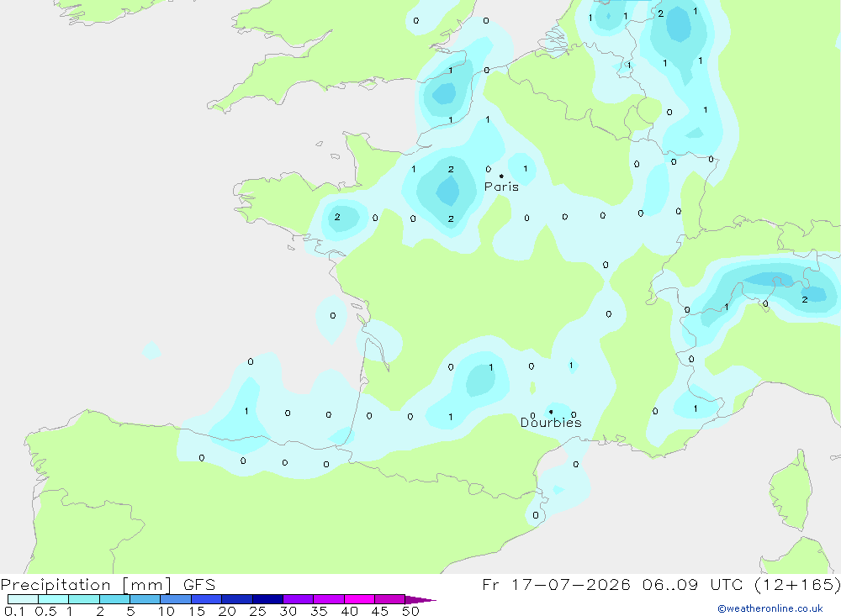Pick the 20–25 mm legend color swatch
Viewport: 841px width, 616px height.
[x=237, y=599]
